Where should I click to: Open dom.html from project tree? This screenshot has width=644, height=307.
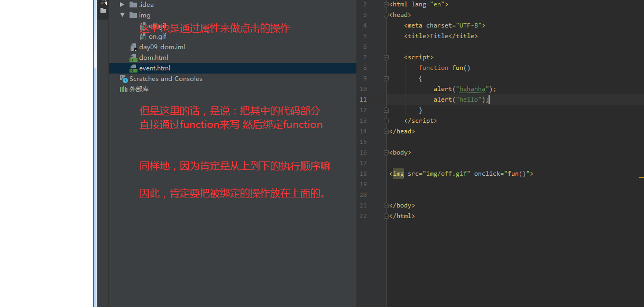(x=153, y=58)
